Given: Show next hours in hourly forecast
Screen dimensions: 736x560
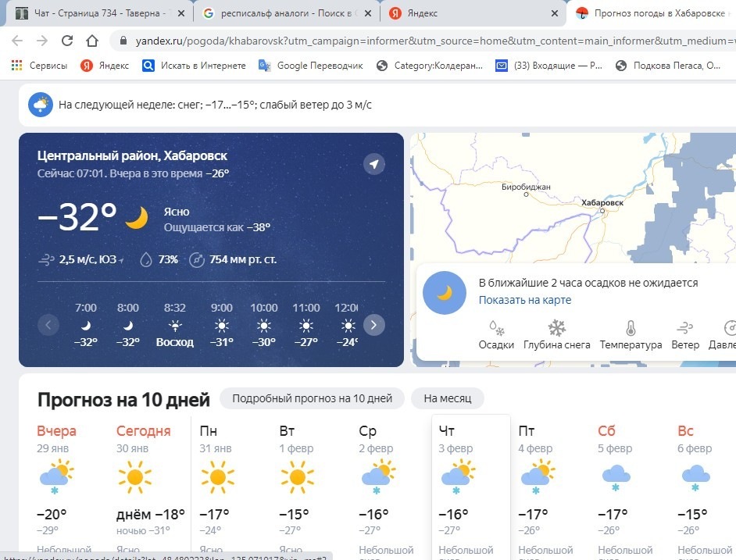Looking at the screenshot, I should (x=373, y=325).
